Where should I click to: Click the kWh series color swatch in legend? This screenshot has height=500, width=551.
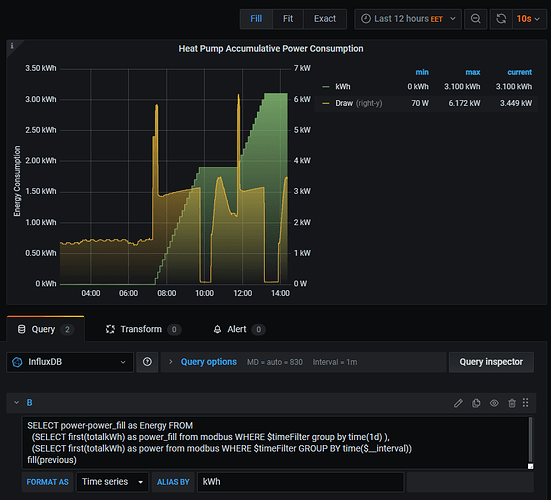(326, 87)
